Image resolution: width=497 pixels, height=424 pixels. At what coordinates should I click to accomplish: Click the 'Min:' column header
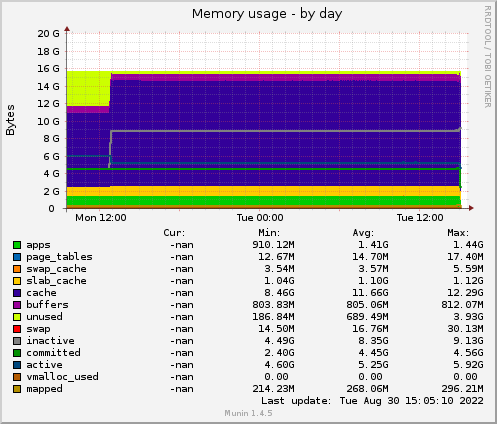coord(269,233)
